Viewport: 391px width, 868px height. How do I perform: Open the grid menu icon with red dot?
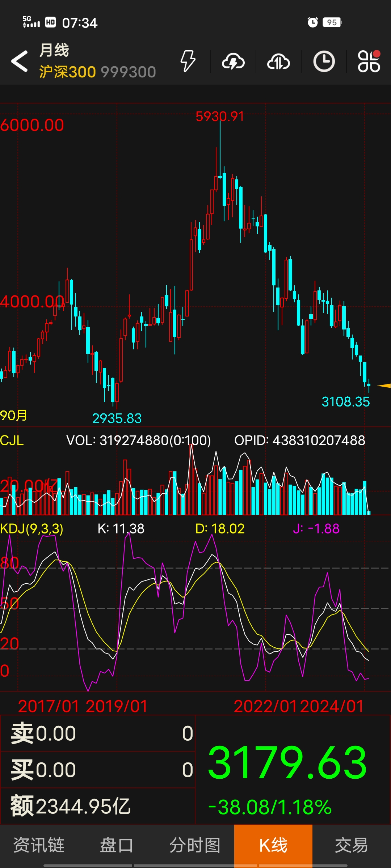pyautogui.click(x=369, y=61)
